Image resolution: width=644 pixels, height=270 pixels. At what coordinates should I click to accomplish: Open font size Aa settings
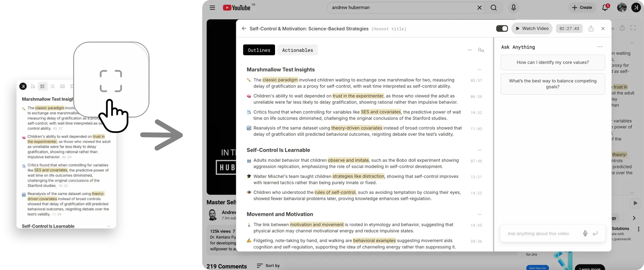(481, 50)
